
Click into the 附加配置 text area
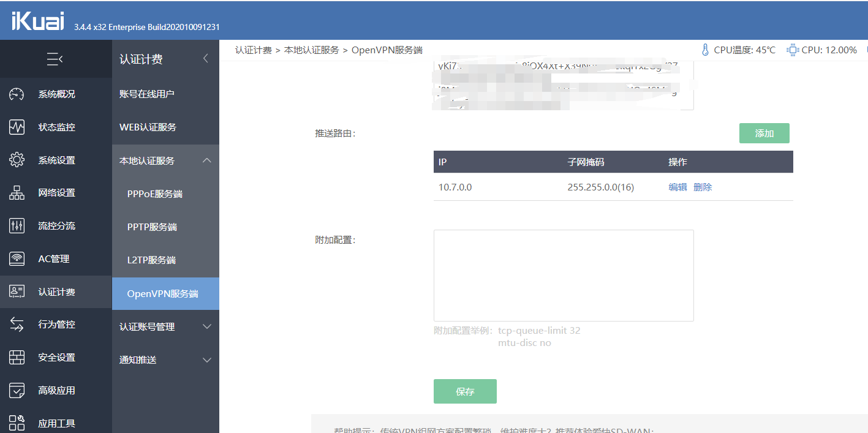[x=564, y=276]
